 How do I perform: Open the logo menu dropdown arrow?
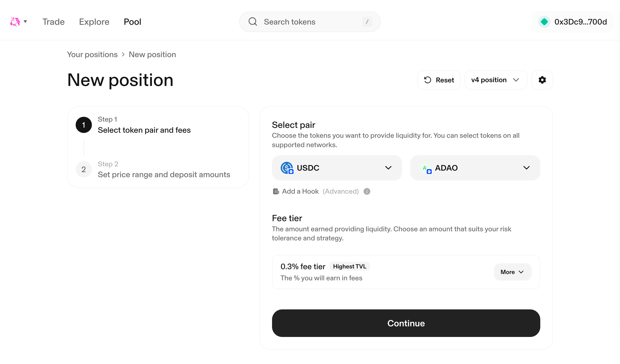(x=25, y=21)
